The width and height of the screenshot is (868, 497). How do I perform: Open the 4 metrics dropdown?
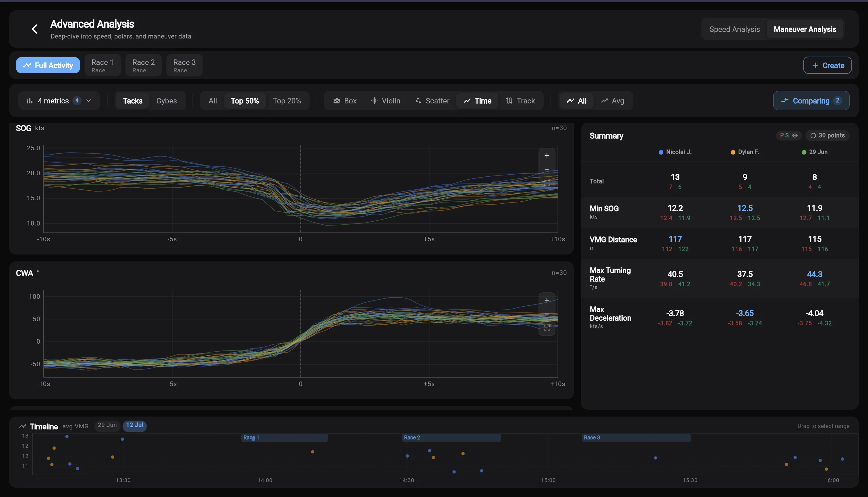[x=59, y=101]
